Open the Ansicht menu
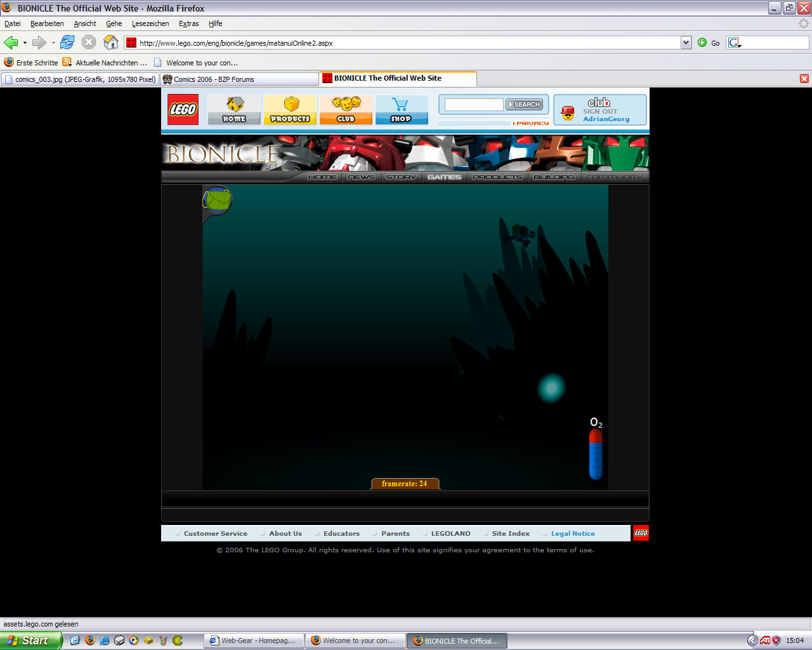 click(x=85, y=23)
